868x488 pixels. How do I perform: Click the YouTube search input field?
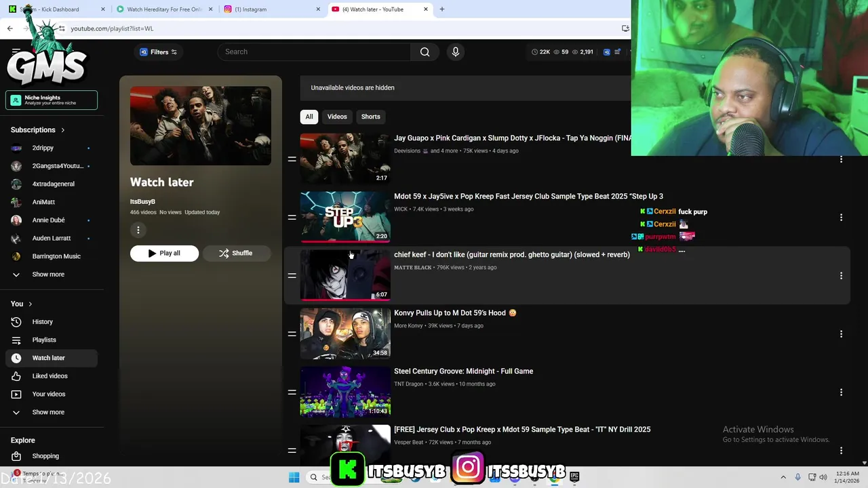[314, 52]
